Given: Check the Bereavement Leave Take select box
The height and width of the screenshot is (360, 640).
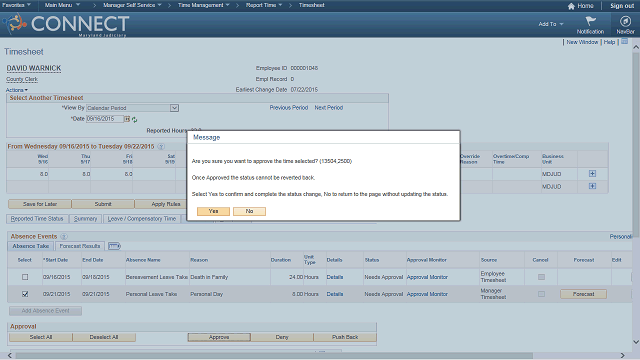Looking at the screenshot, I should (x=25, y=277).
